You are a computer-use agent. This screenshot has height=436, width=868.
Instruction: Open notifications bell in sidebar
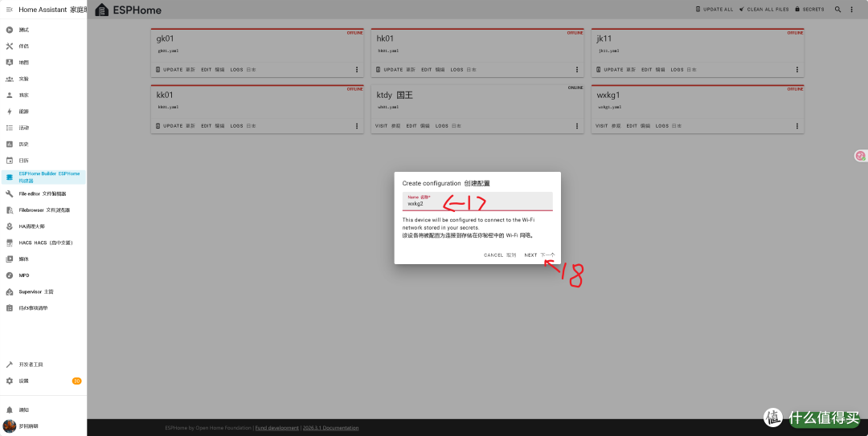point(10,410)
